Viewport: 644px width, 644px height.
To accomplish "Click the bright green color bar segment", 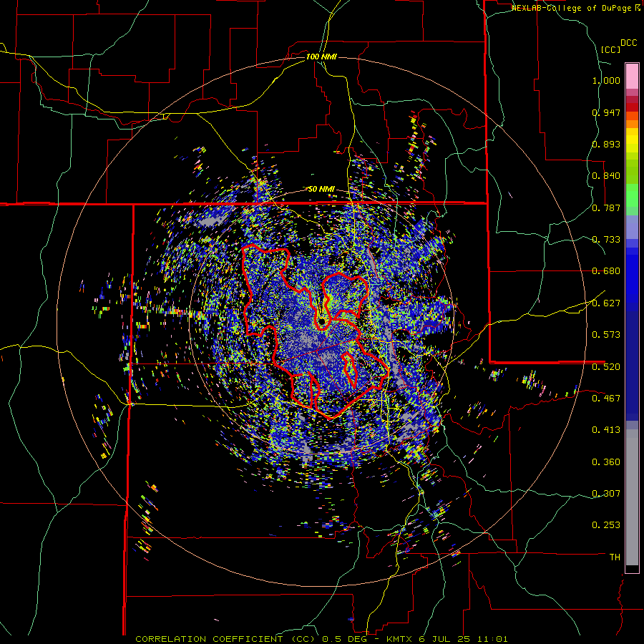I will [x=632, y=195].
